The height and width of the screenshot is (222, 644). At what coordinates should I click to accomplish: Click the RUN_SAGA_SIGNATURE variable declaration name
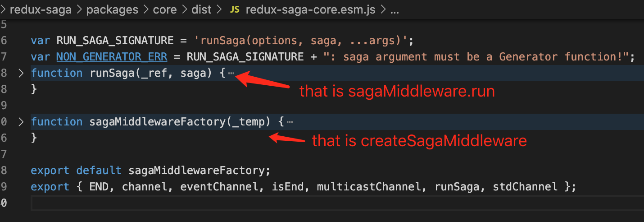click(x=115, y=41)
